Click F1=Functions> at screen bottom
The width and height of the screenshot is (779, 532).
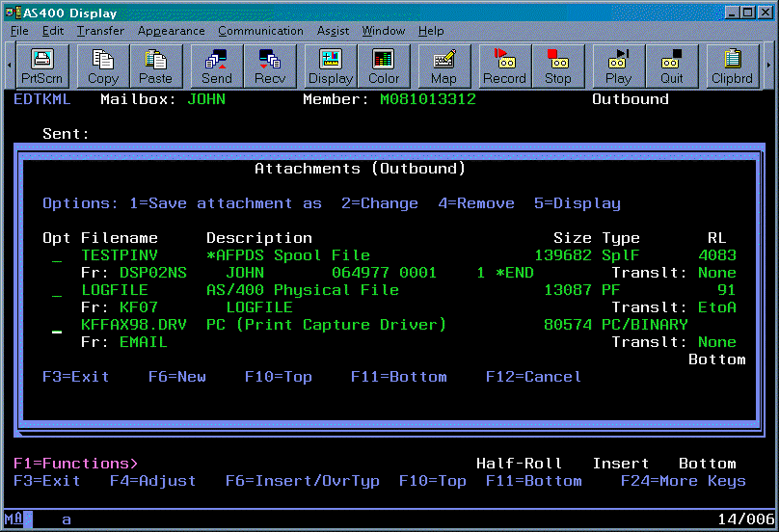[x=75, y=464]
